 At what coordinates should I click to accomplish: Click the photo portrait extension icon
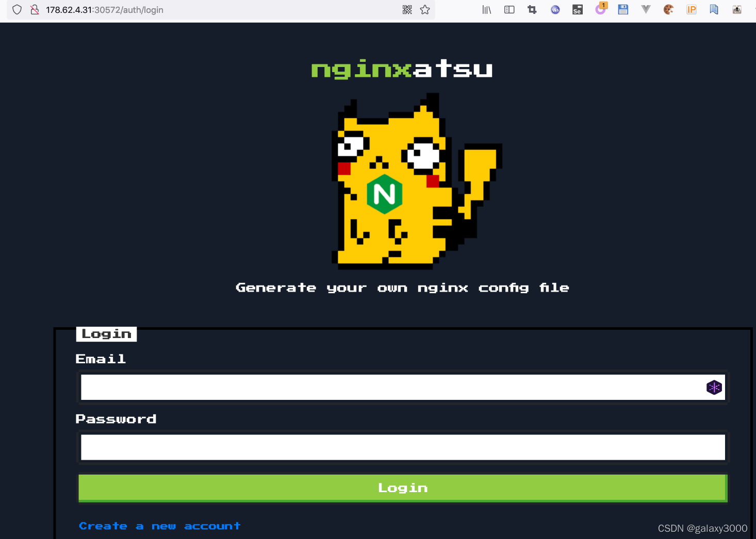coord(737,10)
